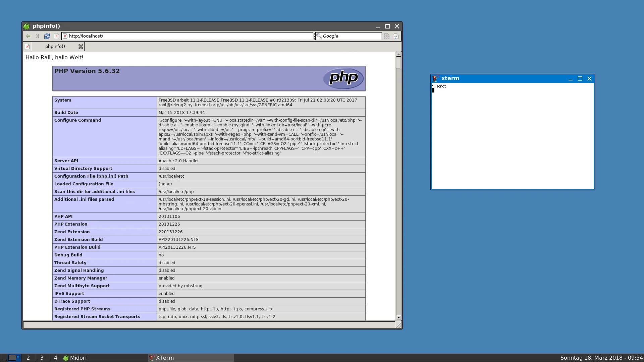This screenshot has height=362, width=644.
Task: Click the next-page skip icon
Action: click(x=38, y=36)
